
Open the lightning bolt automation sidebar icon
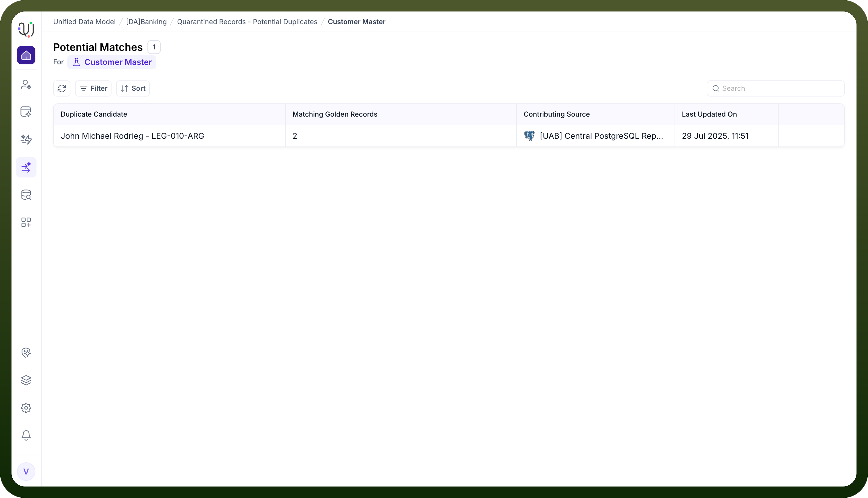click(x=26, y=139)
